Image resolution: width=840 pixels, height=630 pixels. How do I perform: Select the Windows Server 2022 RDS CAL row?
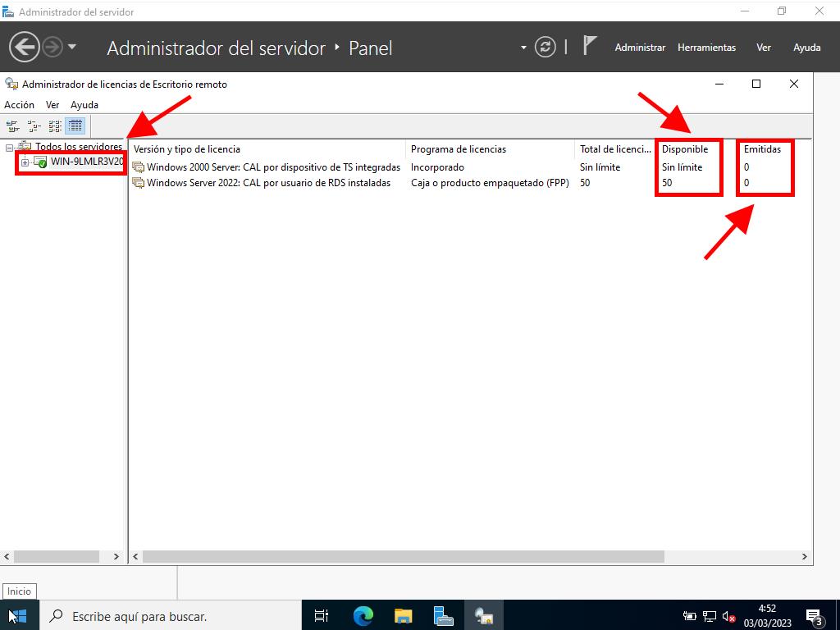pyautogui.click(x=267, y=183)
